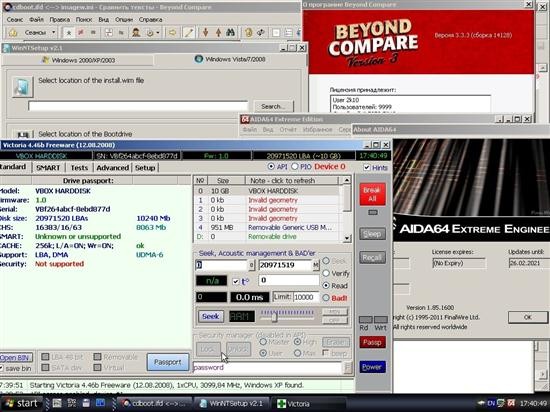Screen dimensions: 550x412
Task: Click the pencil edit icon in Beyond Compare toolbar
Action: click(x=189, y=33)
